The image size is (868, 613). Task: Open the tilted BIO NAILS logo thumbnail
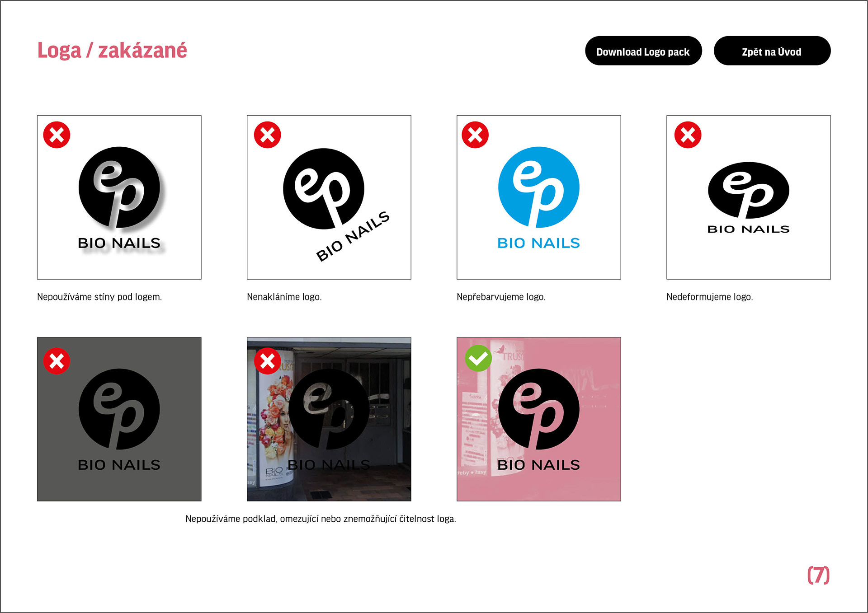(x=329, y=197)
